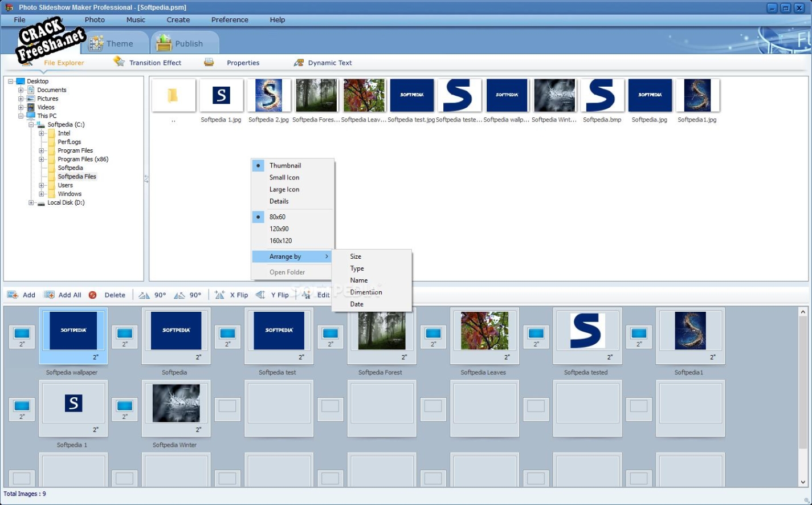Click the red Delete icon

click(92, 295)
